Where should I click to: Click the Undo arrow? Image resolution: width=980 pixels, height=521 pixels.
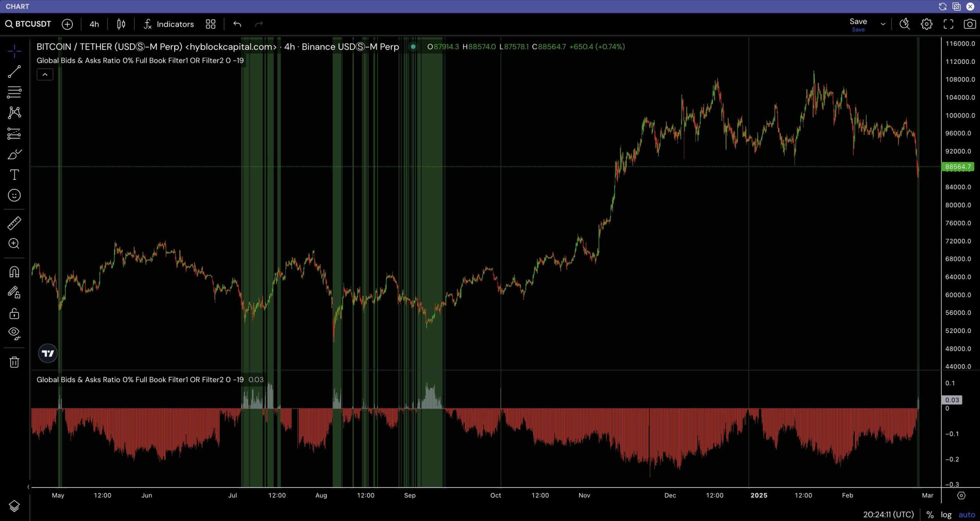[237, 24]
